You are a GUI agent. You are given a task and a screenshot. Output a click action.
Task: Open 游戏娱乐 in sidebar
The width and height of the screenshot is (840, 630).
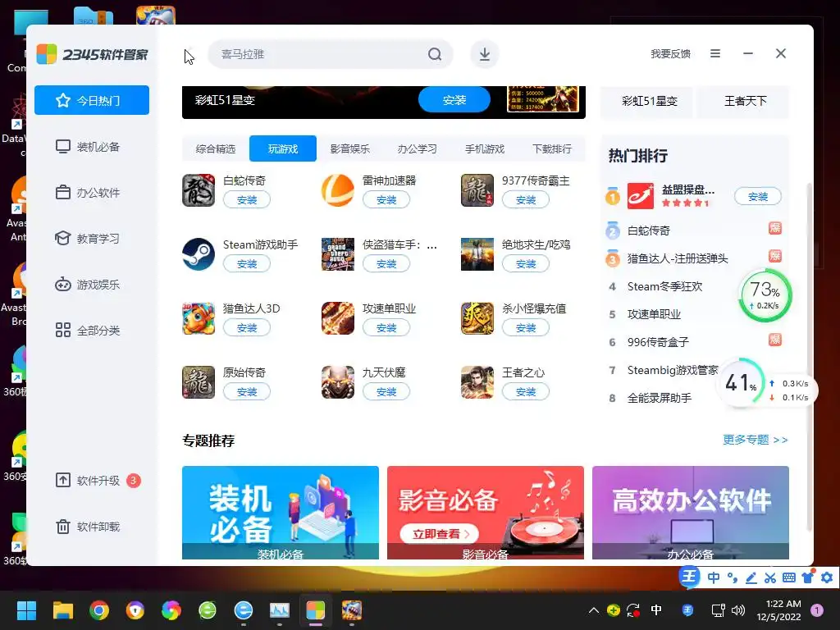92,285
